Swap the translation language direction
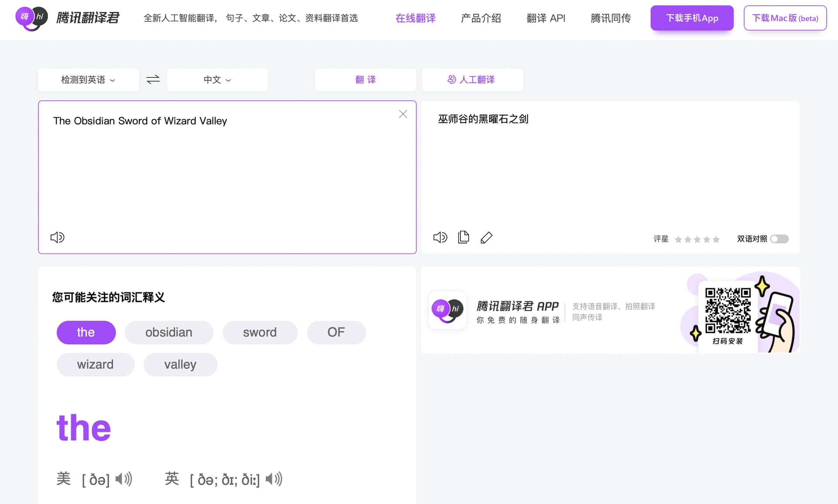Viewport: 838px width, 504px height. pyautogui.click(x=152, y=79)
